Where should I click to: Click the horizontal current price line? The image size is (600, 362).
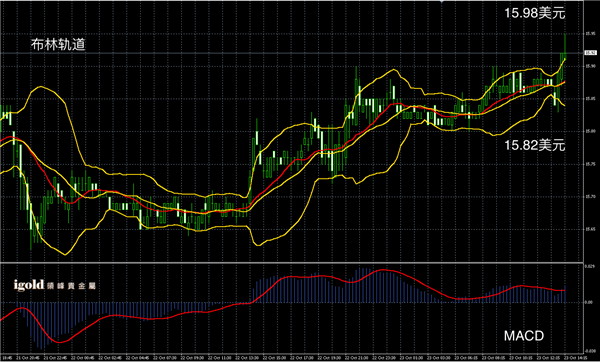(x=292, y=53)
